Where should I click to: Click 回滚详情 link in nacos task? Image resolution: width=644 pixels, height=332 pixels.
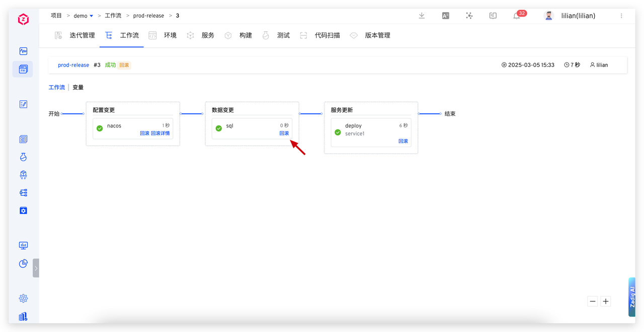tap(160, 134)
